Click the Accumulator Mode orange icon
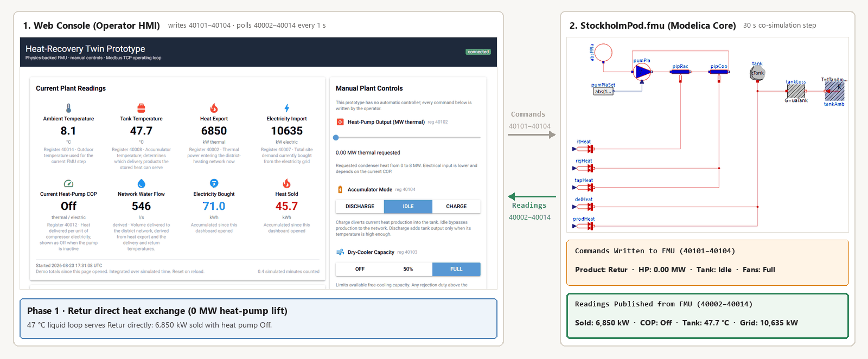The width and height of the screenshot is (868, 359). point(340,189)
